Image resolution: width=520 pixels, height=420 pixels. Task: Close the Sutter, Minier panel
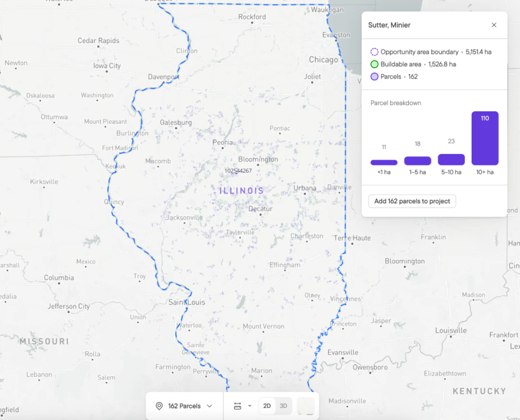(x=494, y=25)
